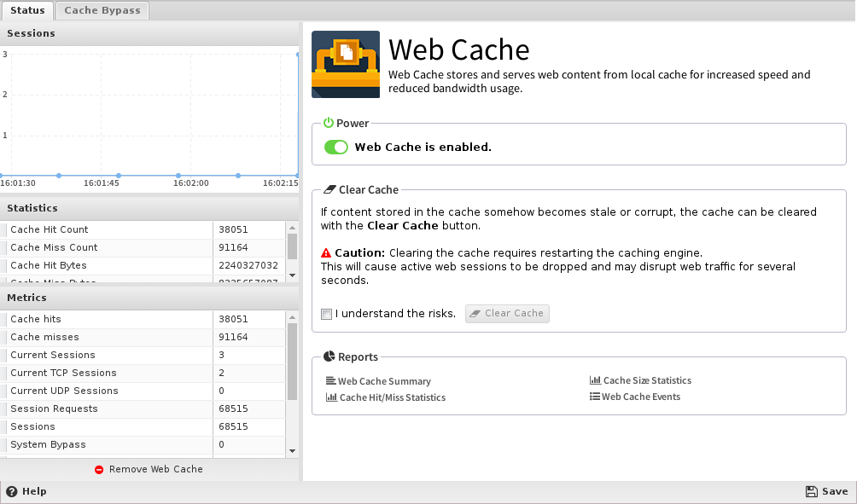
Task: Click the red Remove Web Cache icon
Action: point(99,469)
